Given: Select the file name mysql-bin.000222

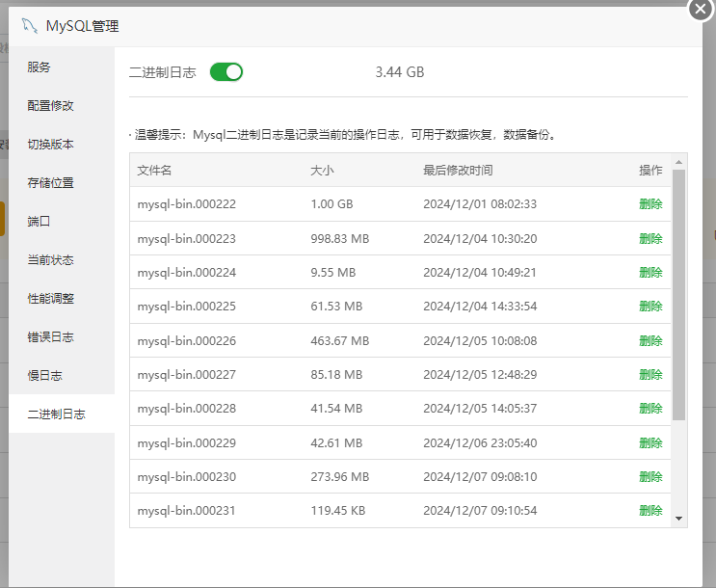Looking at the screenshot, I should pyautogui.click(x=187, y=203).
